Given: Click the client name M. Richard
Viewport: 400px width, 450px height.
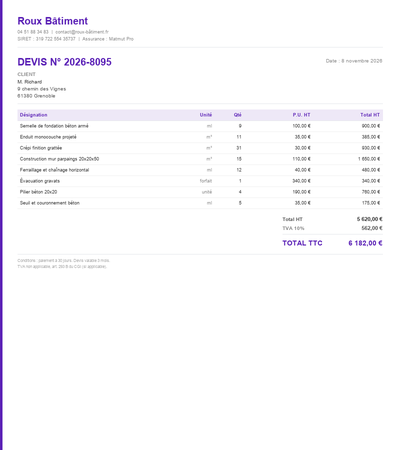Looking at the screenshot, I should point(30,82).
